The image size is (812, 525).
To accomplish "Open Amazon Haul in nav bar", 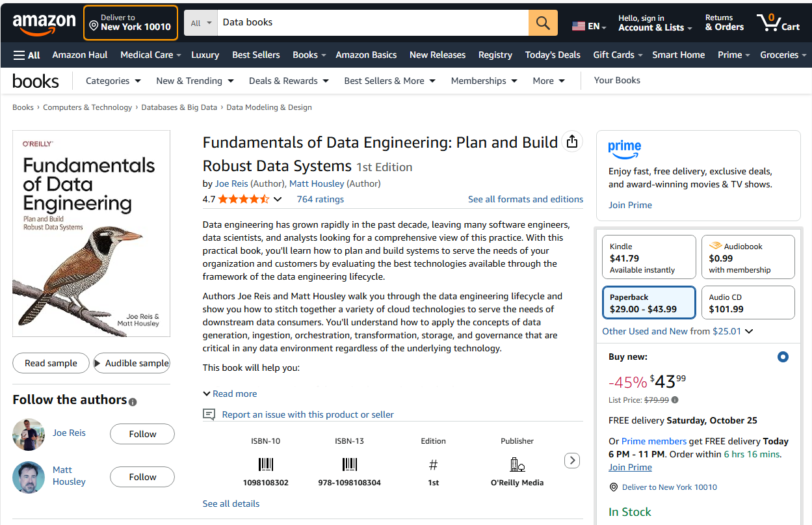I will pos(80,55).
